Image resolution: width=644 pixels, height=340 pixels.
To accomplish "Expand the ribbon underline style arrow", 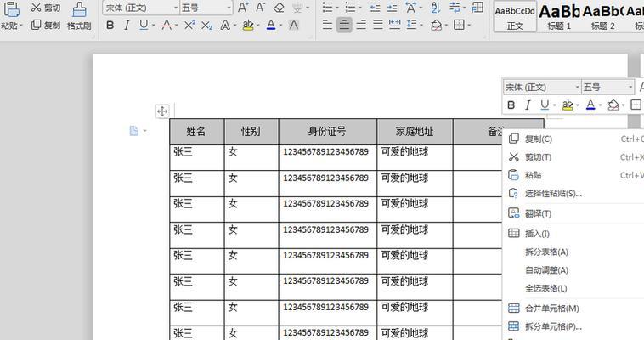I will click(x=153, y=25).
